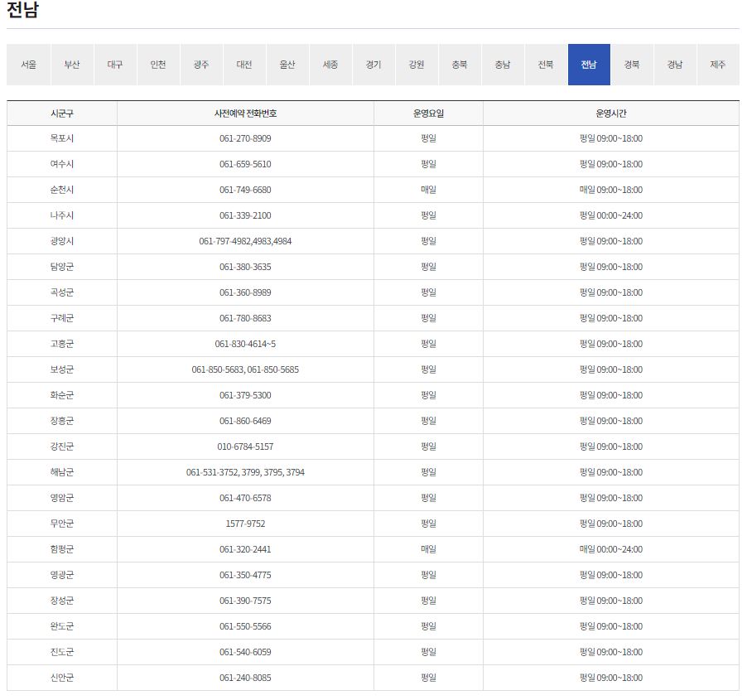Select the 구례군 cell
Screen dimensions: 747x700
pos(62,319)
